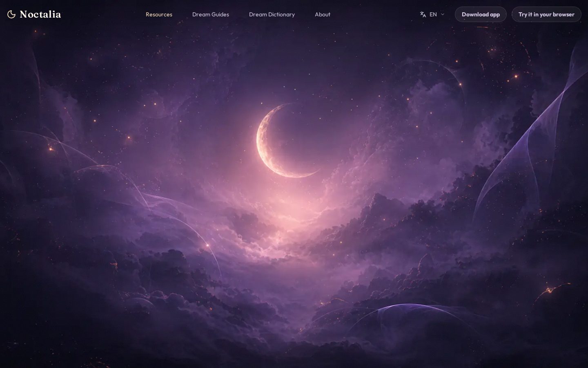Image resolution: width=588 pixels, height=368 pixels.
Task: Click Try it in your browser button
Action: point(546,14)
